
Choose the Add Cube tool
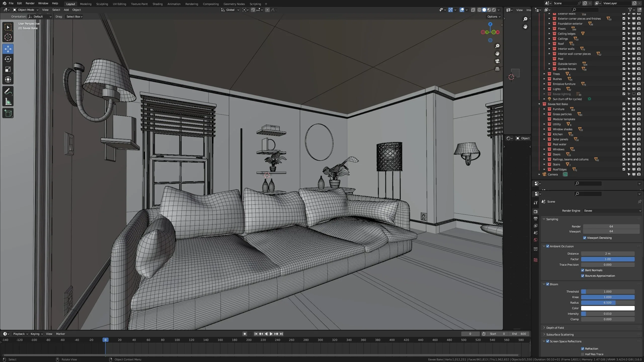8,113
